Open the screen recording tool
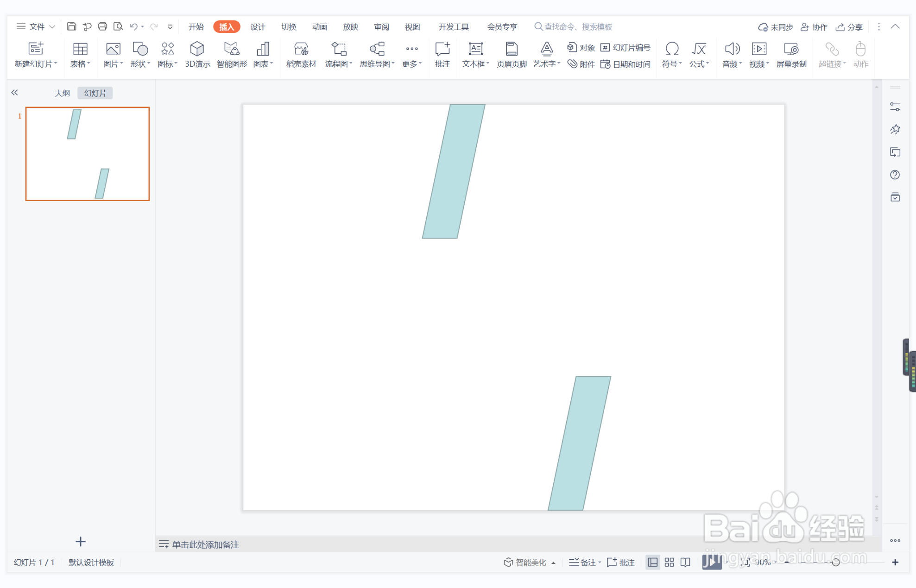The height and width of the screenshot is (588, 916). (x=791, y=54)
